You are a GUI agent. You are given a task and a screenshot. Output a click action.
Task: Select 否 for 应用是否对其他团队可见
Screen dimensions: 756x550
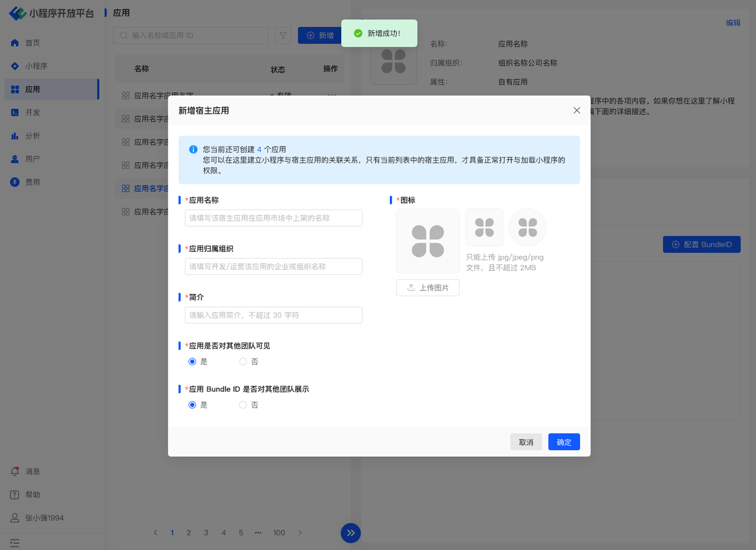[x=243, y=362]
